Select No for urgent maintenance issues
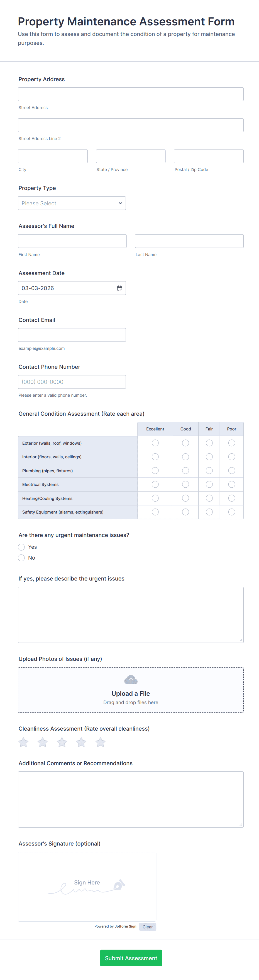The width and height of the screenshot is (259, 980). 22,558
